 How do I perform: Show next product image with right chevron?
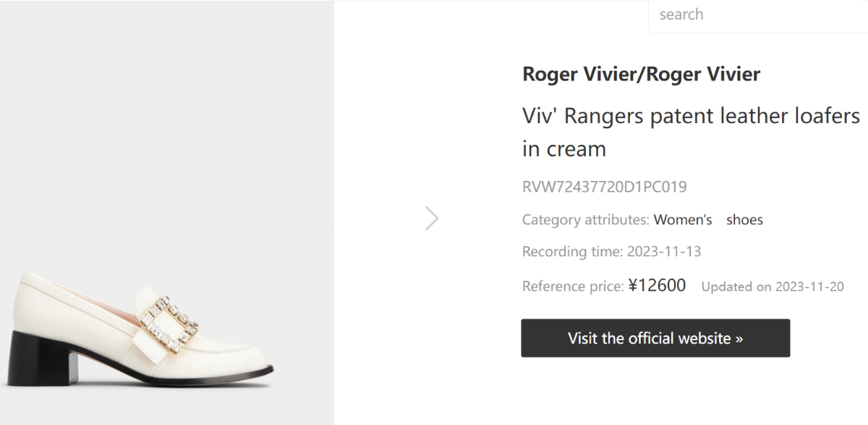coord(432,218)
